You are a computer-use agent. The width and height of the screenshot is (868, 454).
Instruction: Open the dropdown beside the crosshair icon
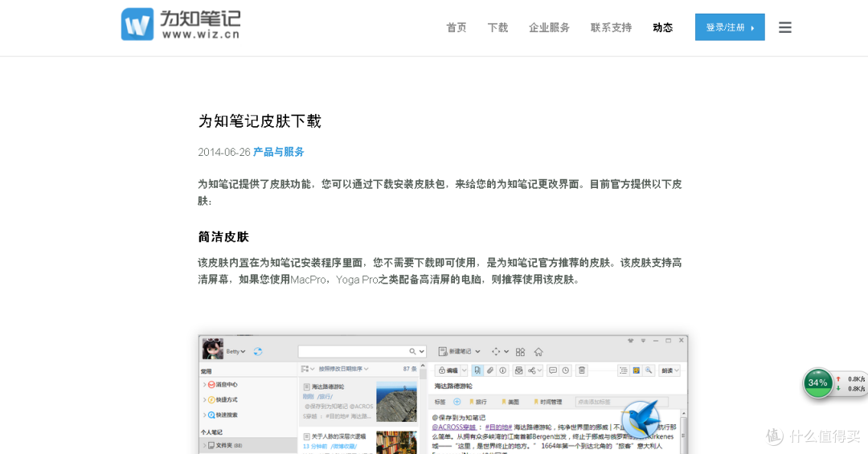506,351
